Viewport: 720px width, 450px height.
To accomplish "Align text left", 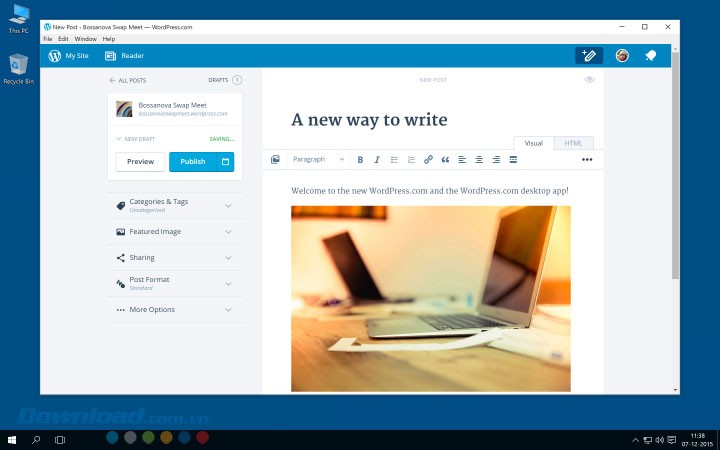I will coord(462,160).
